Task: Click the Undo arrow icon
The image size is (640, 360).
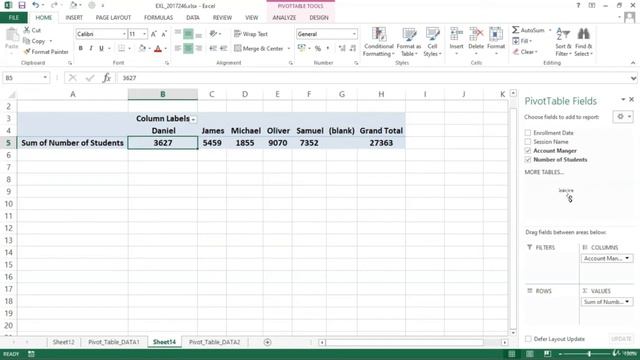Action: click(36, 5)
